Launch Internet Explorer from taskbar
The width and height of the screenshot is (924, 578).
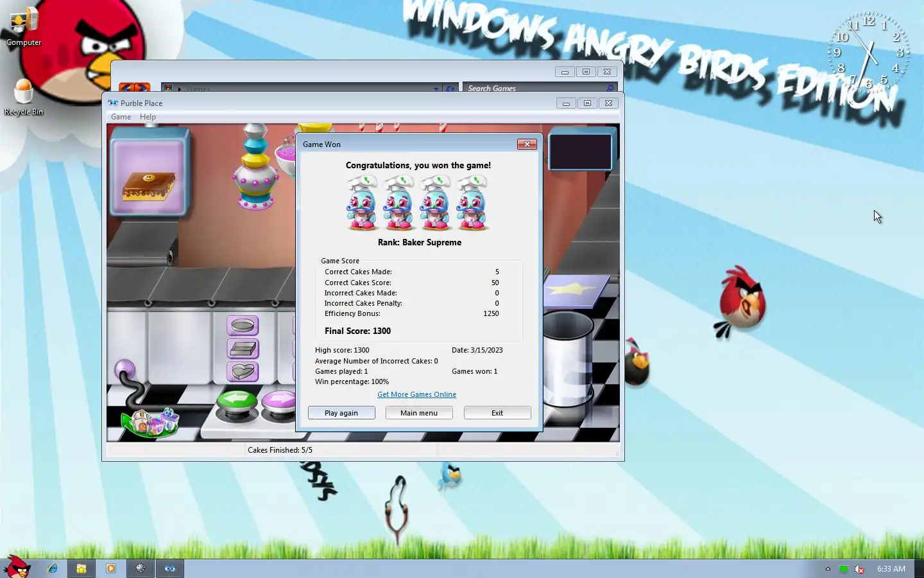point(53,568)
